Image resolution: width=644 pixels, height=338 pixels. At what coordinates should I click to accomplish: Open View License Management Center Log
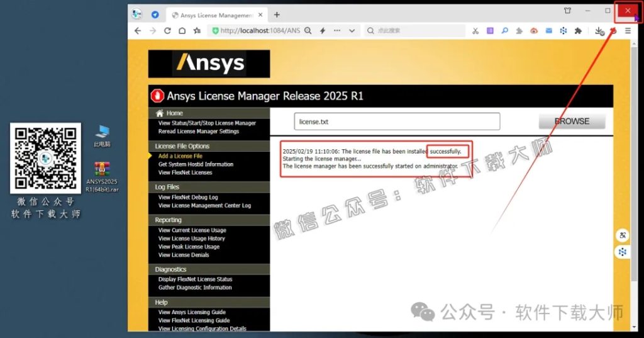(204, 205)
